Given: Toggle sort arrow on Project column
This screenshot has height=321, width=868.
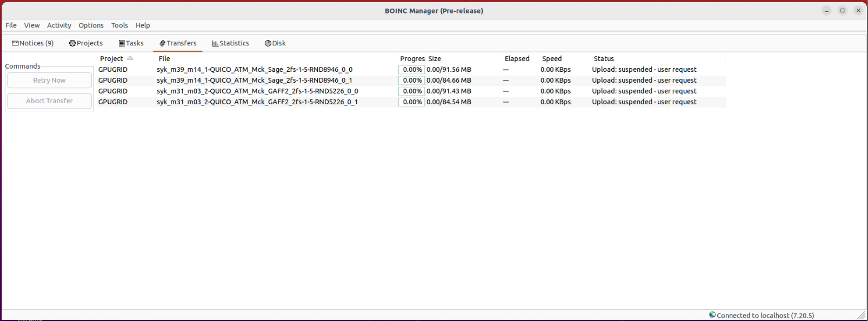Looking at the screenshot, I should (x=130, y=58).
